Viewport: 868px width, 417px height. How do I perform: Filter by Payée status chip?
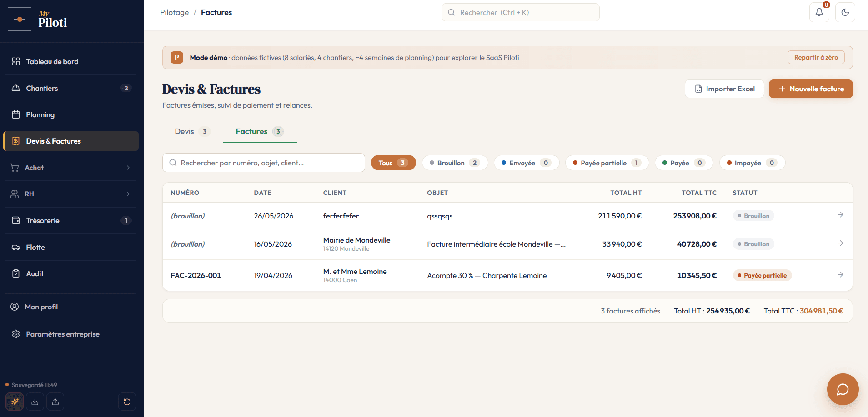(x=684, y=163)
